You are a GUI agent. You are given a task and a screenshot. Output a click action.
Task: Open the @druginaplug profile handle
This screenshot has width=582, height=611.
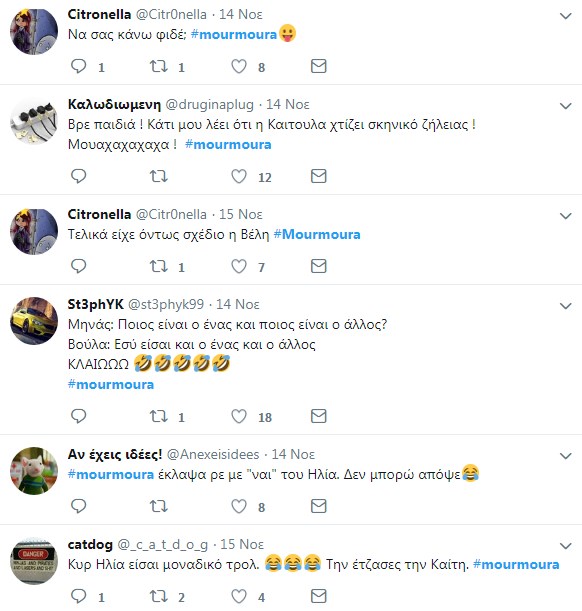tap(210, 104)
